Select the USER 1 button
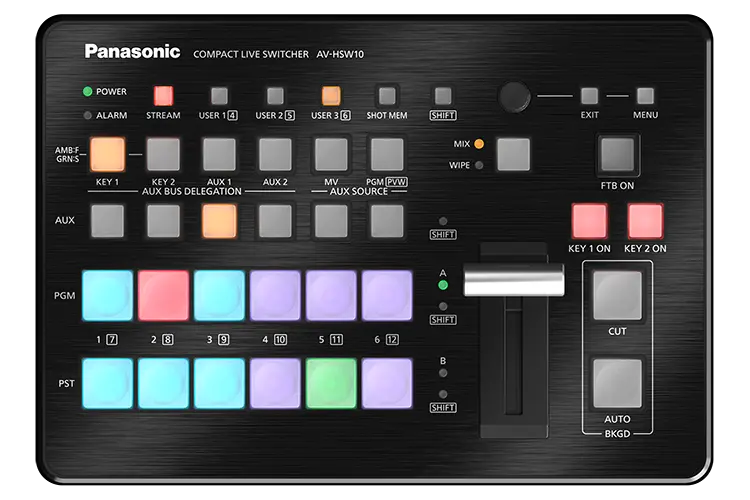 (219, 96)
